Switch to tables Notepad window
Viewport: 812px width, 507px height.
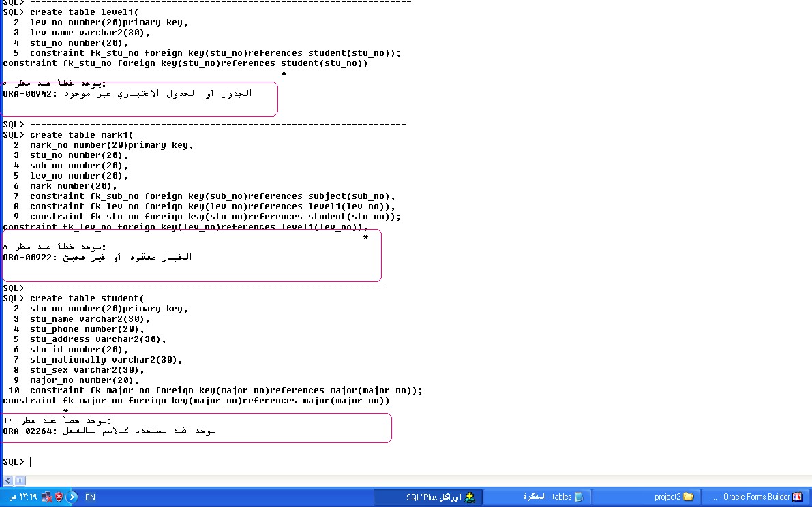pyautogui.click(x=537, y=497)
